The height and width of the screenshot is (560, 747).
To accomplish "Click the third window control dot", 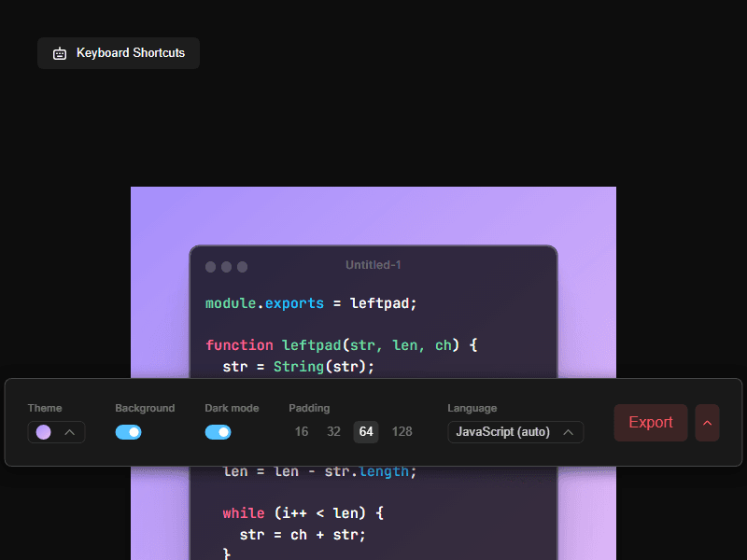I will click(242, 267).
